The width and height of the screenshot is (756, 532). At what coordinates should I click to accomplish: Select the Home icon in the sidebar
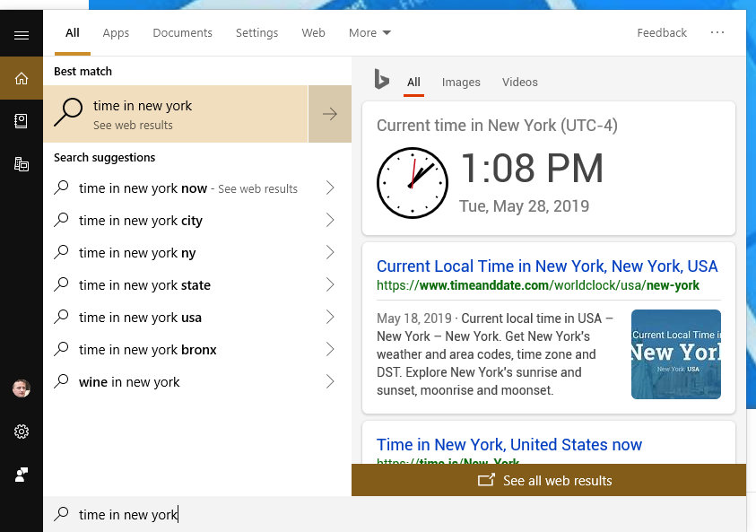point(22,78)
